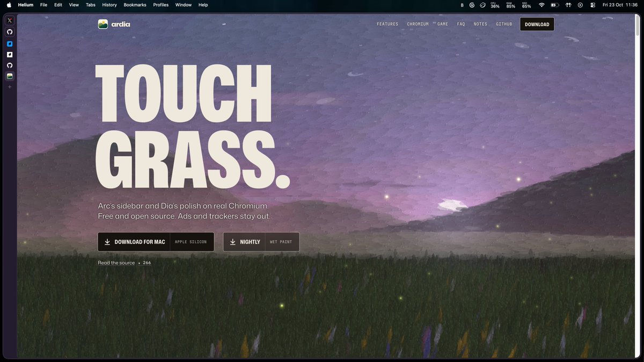Go to the NOTES nav link
644x362 pixels.
pos(480,24)
